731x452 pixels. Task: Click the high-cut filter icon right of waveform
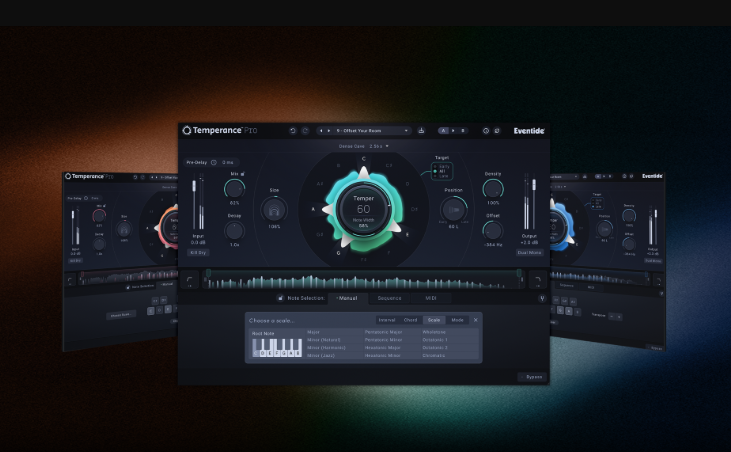point(538,280)
